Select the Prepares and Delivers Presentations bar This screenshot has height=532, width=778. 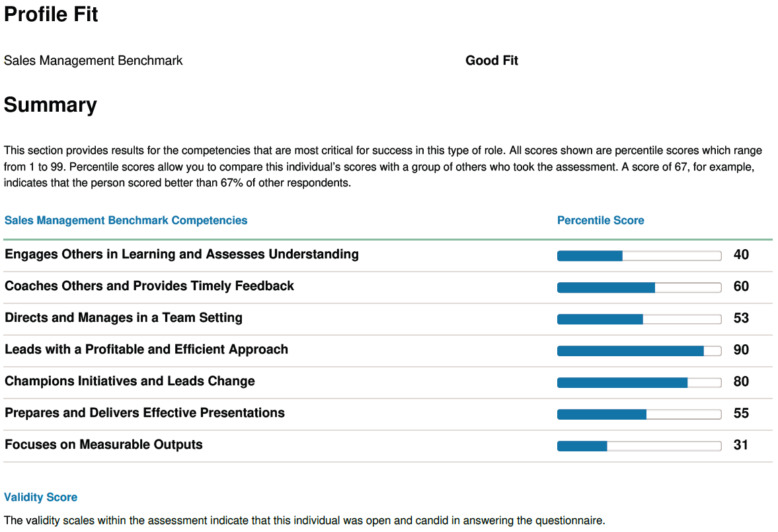point(639,414)
